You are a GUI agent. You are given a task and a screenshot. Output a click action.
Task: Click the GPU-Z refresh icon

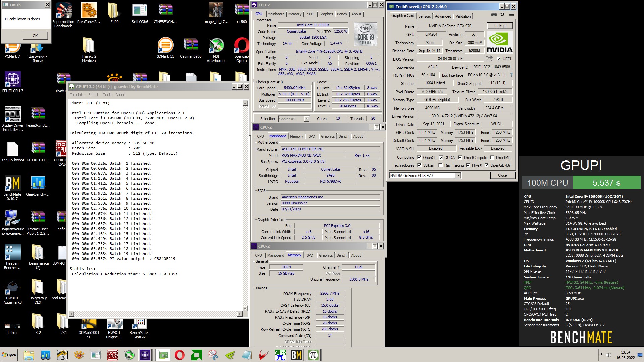[x=502, y=15]
